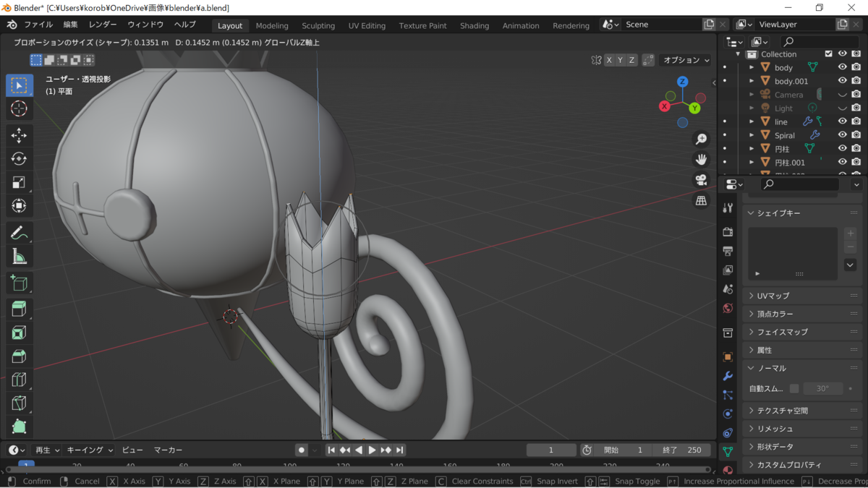Add a shape key with plus button
This screenshot has height=488, width=868.
pyautogui.click(x=851, y=234)
